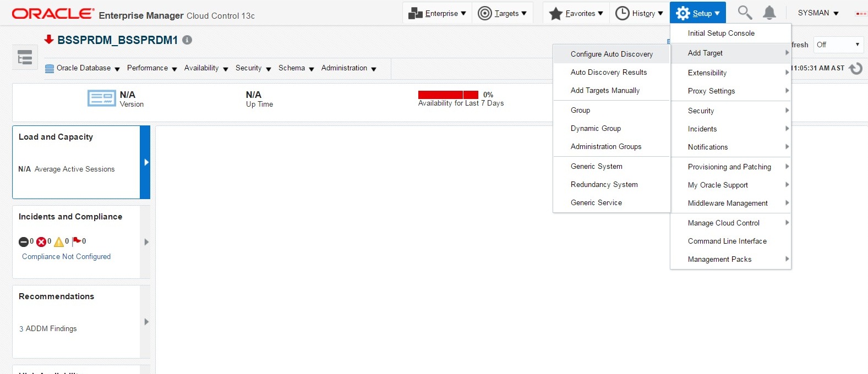Open Provisioning and Patching submenu

click(x=730, y=167)
